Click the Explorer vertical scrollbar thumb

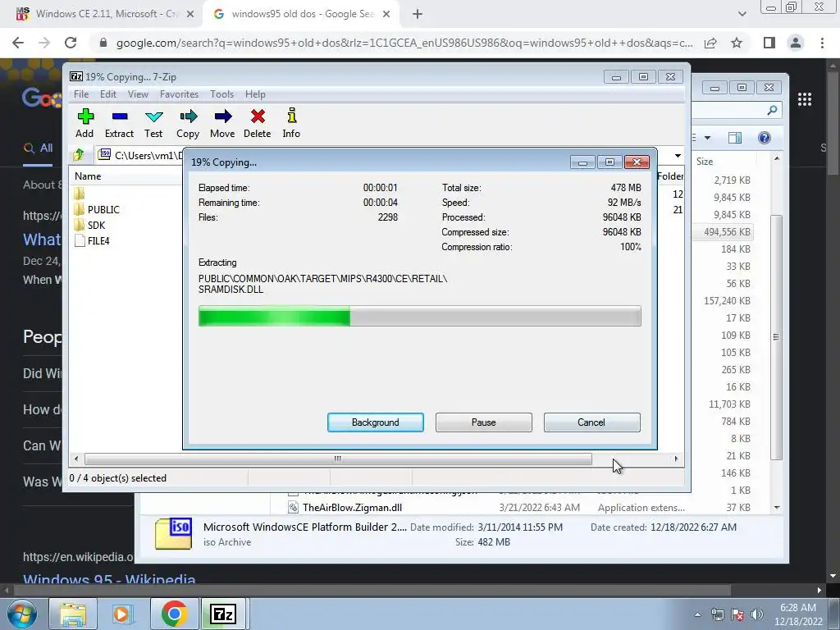[777, 337]
